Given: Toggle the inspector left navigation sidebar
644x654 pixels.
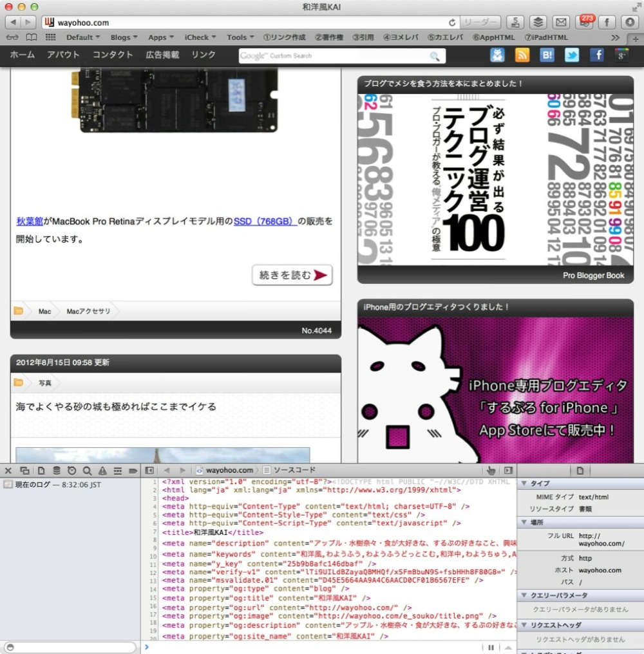Looking at the screenshot, I should tap(149, 471).
